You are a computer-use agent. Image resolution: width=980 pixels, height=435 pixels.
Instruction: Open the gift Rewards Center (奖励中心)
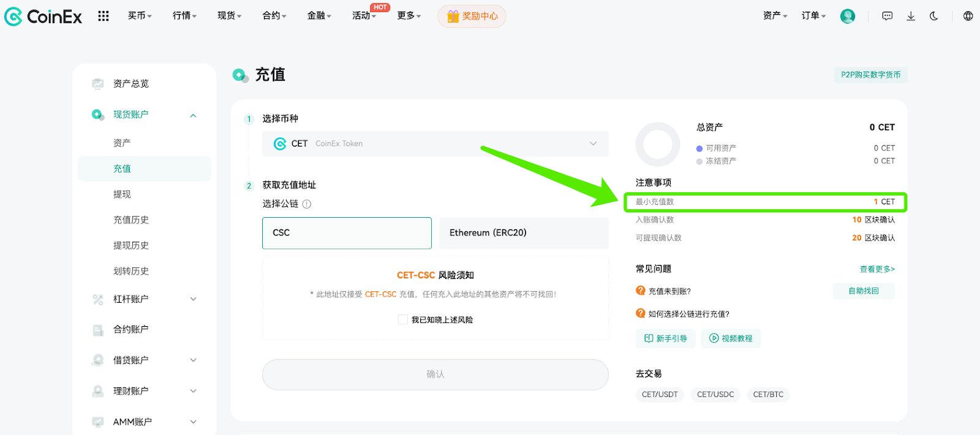472,16
